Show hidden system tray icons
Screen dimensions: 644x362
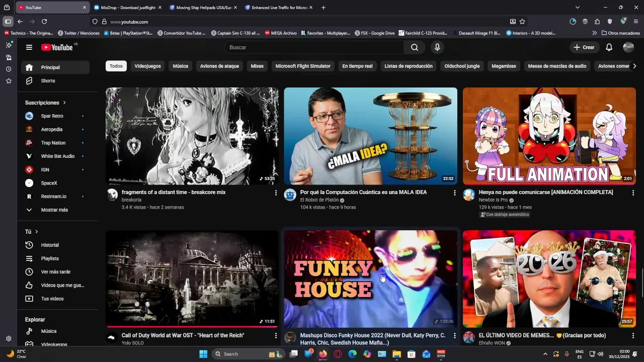click(545, 354)
